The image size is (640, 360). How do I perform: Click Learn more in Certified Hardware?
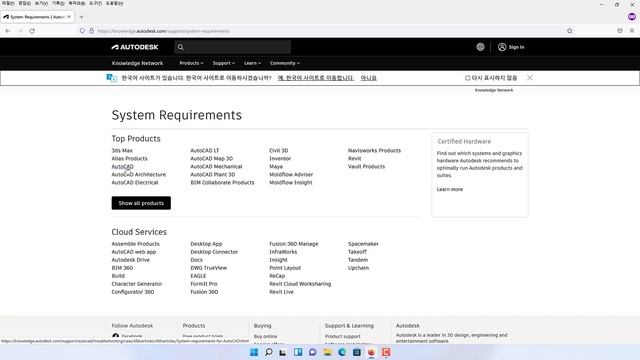[450, 189]
